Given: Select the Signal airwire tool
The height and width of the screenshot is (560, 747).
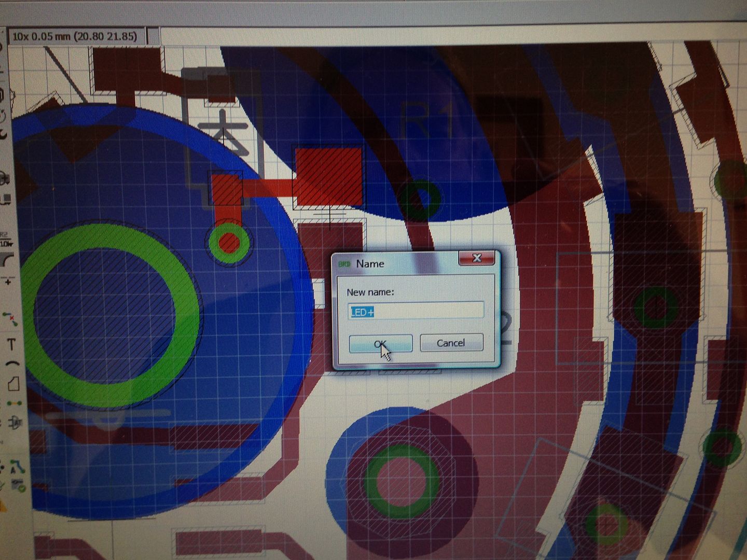Looking at the screenshot, I should tap(14, 403).
